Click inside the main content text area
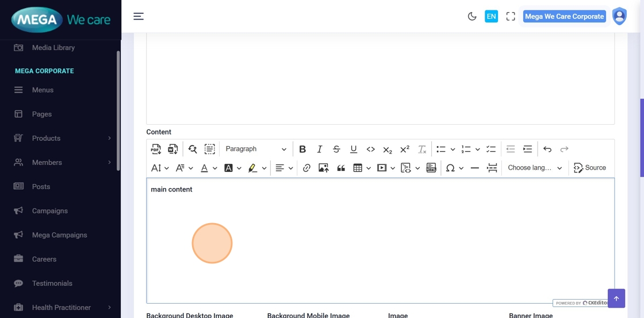The width and height of the screenshot is (644, 318). [379, 242]
